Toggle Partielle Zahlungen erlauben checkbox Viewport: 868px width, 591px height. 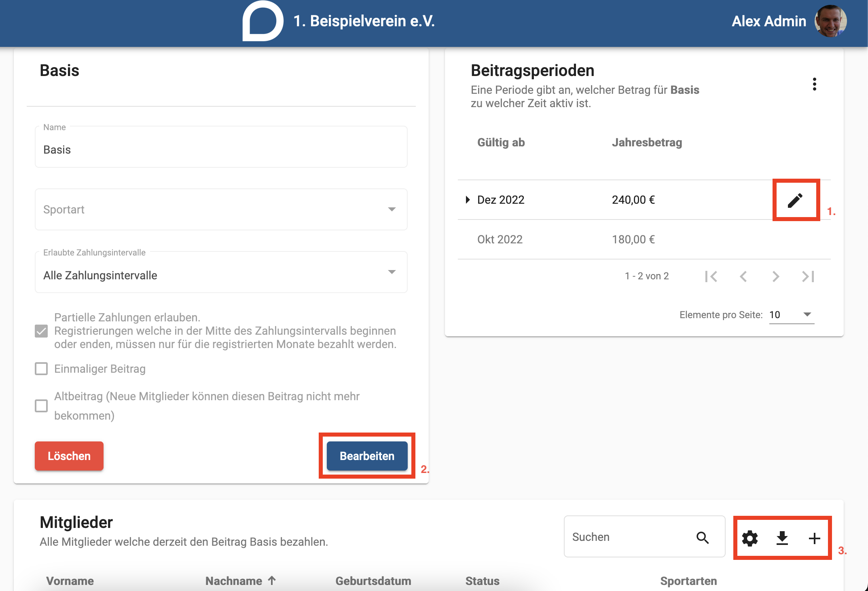41,331
